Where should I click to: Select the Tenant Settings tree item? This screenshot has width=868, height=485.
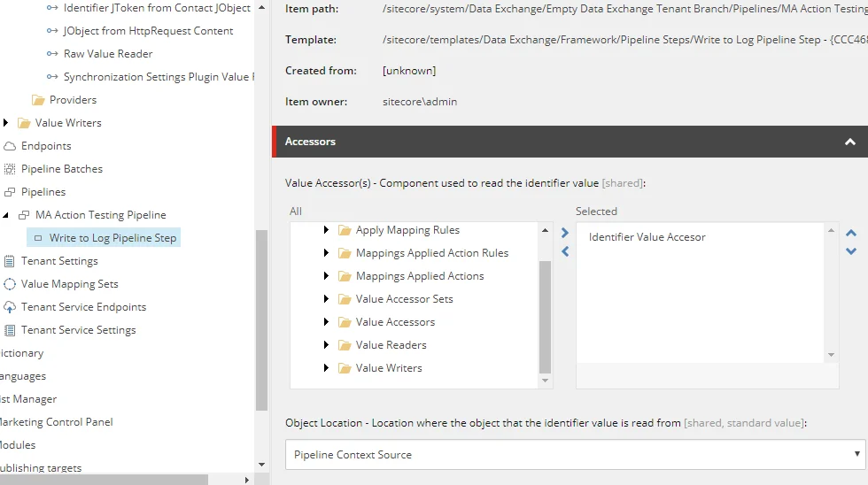pyautogui.click(x=59, y=261)
